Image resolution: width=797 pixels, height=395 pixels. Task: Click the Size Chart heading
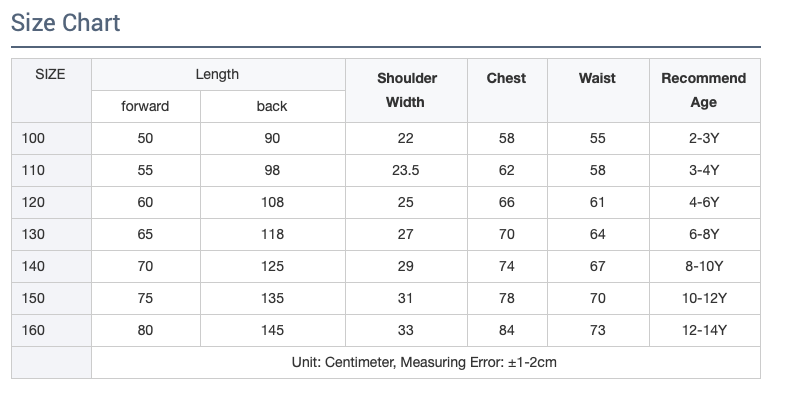click(x=66, y=23)
